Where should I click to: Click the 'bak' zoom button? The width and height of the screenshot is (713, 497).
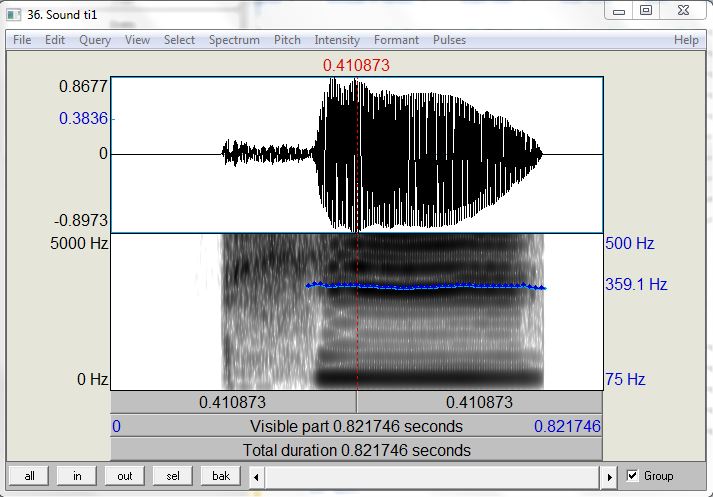tap(221, 476)
